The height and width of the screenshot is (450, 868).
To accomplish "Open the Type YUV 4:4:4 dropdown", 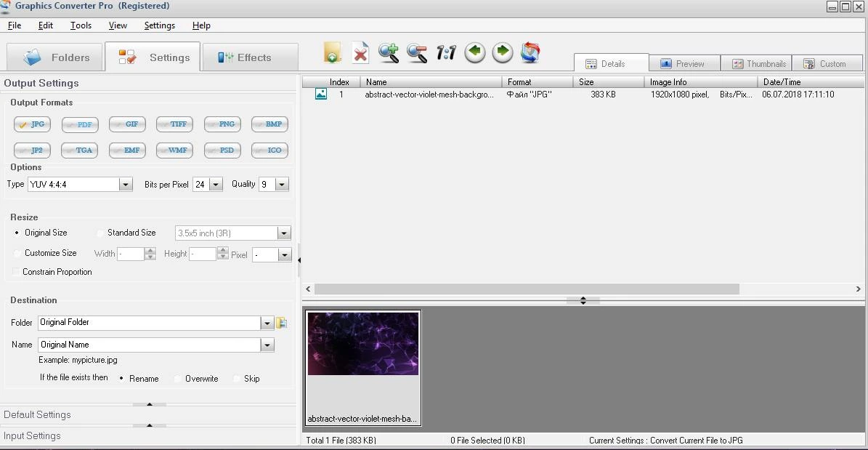I will point(126,185).
